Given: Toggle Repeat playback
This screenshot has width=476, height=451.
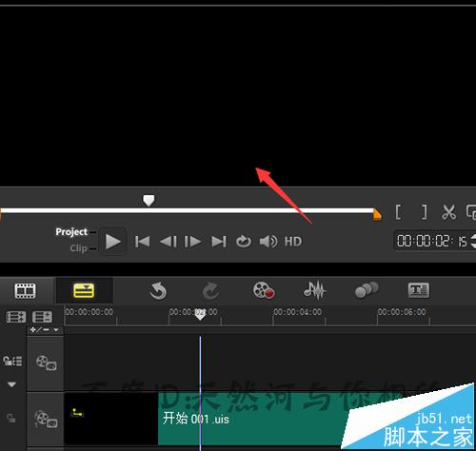Looking at the screenshot, I should pyautogui.click(x=244, y=242).
